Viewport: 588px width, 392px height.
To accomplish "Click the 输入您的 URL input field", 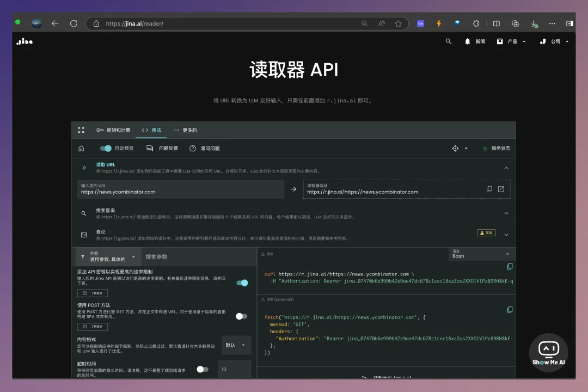I will [180, 189].
